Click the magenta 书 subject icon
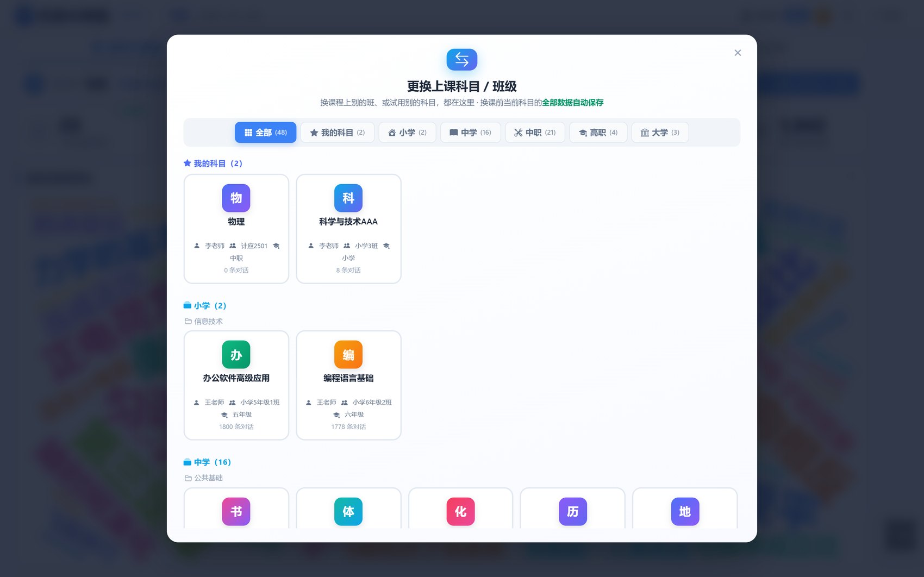Viewport: 924px width, 577px height. point(236,511)
